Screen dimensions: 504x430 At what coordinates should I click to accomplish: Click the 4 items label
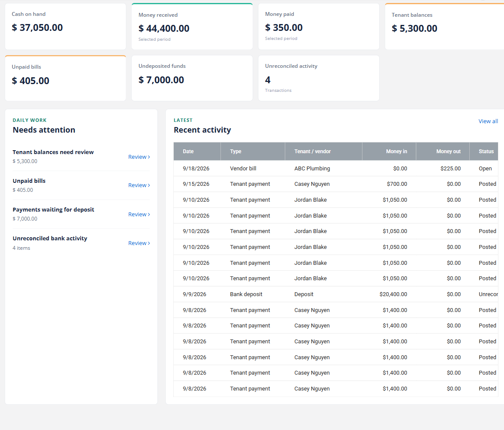pos(21,248)
